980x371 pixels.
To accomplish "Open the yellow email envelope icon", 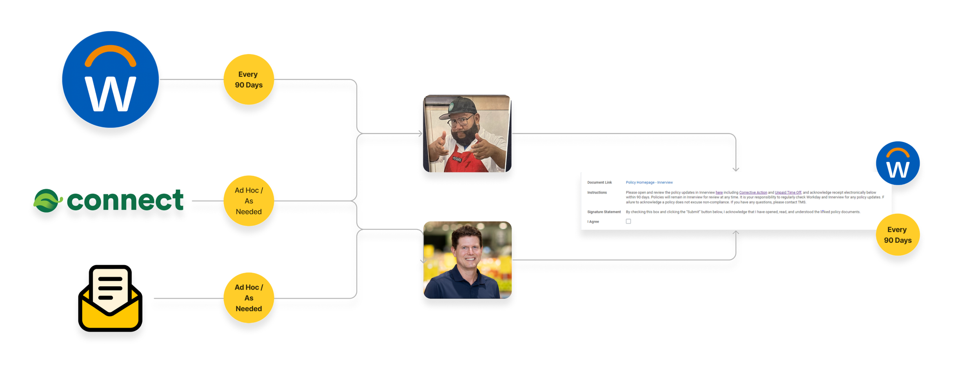I will (110, 298).
